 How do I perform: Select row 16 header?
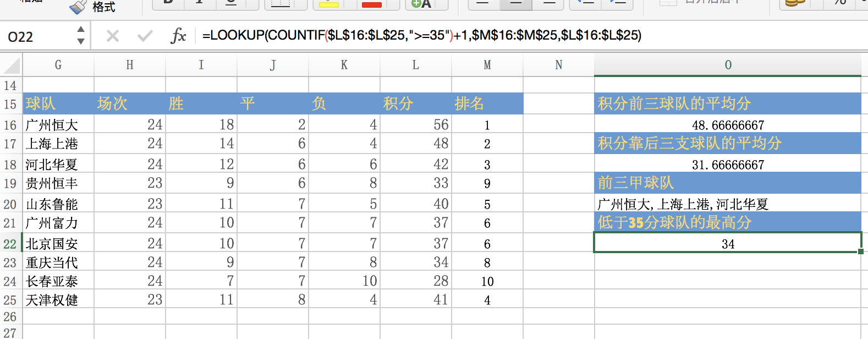(x=10, y=125)
